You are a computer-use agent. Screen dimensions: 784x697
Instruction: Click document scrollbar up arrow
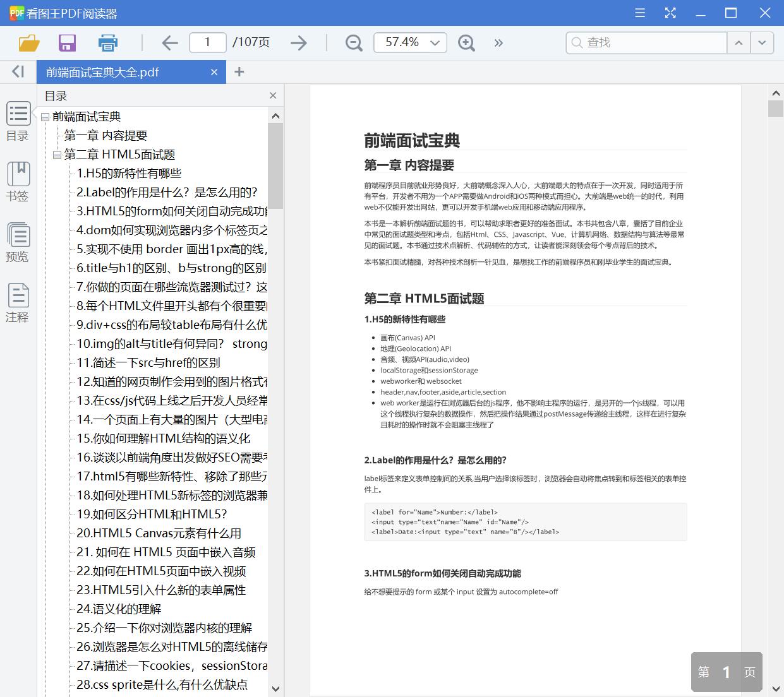pos(776,93)
